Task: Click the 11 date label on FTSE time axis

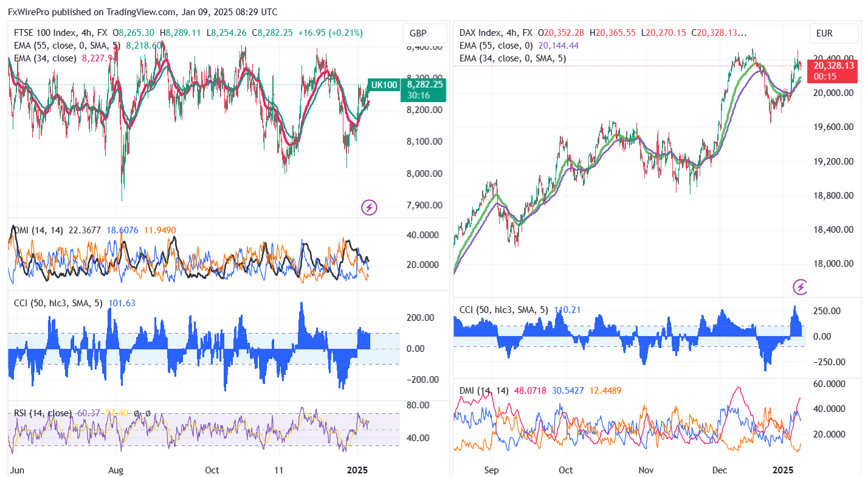Action: (x=279, y=470)
